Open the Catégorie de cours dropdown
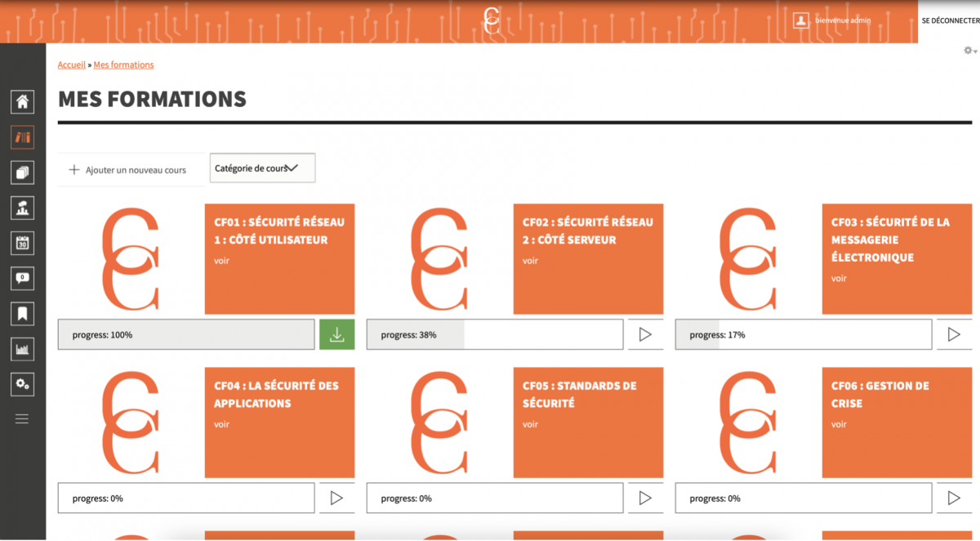This screenshot has height=541, width=980. pos(261,168)
